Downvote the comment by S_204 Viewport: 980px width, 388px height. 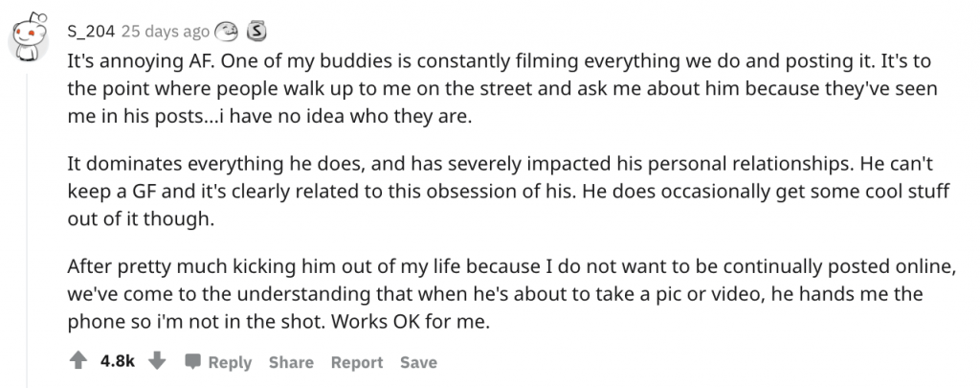coord(159,362)
